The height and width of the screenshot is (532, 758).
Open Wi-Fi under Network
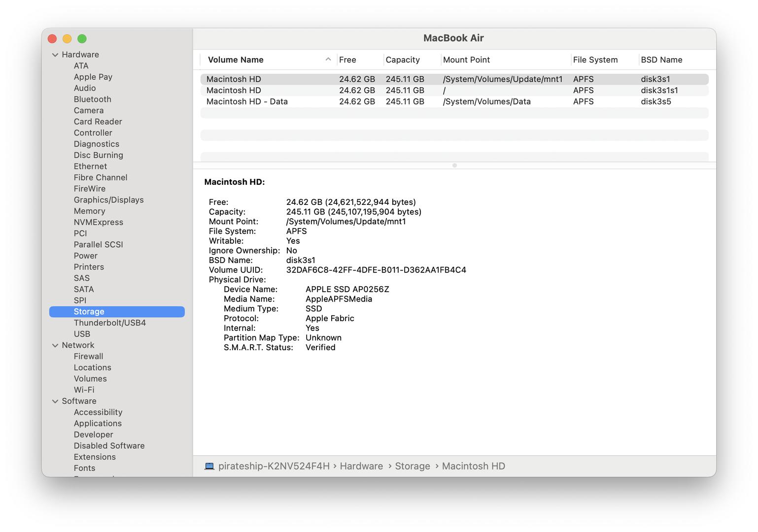84,390
